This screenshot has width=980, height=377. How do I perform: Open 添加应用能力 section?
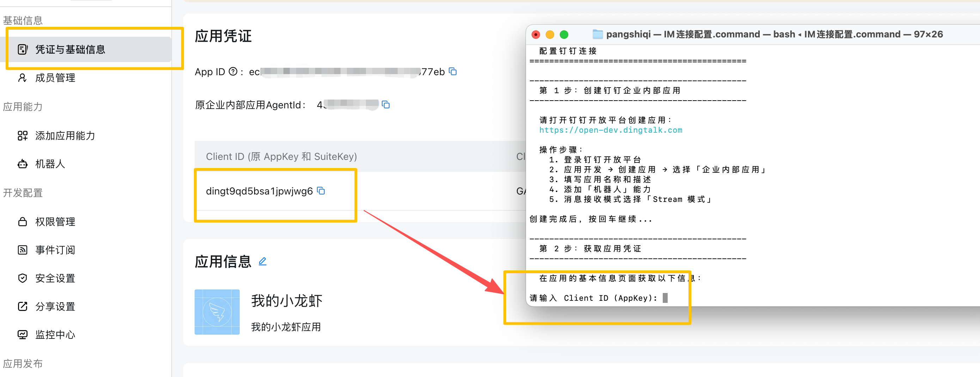pyautogui.click(x=65, y=136)
